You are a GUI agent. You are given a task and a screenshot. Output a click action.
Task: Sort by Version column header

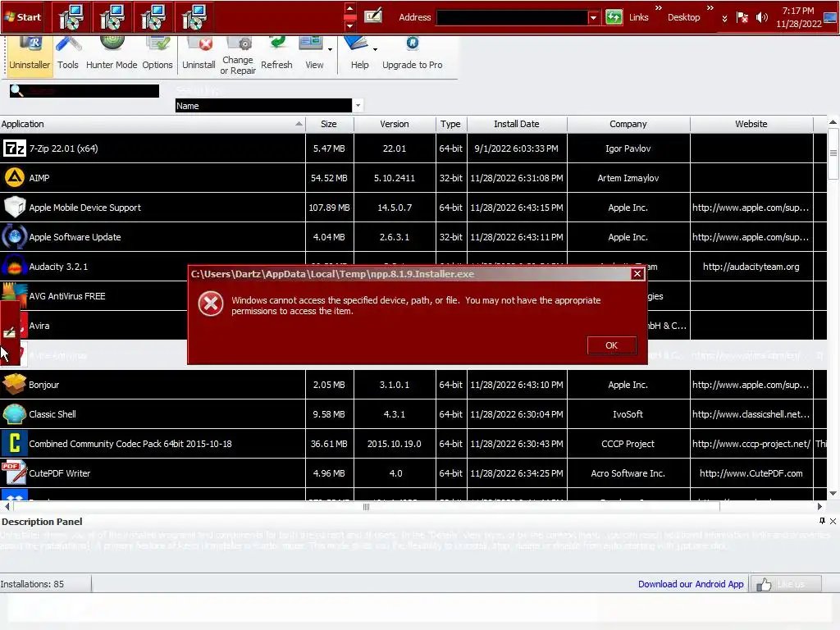(395, 124)
